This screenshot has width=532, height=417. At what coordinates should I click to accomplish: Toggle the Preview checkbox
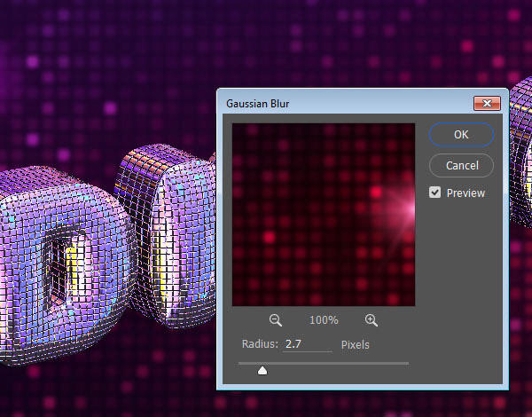click(x=434, y=193)
